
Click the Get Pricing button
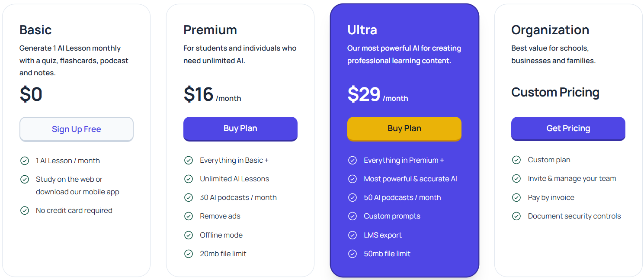[568, 129]
